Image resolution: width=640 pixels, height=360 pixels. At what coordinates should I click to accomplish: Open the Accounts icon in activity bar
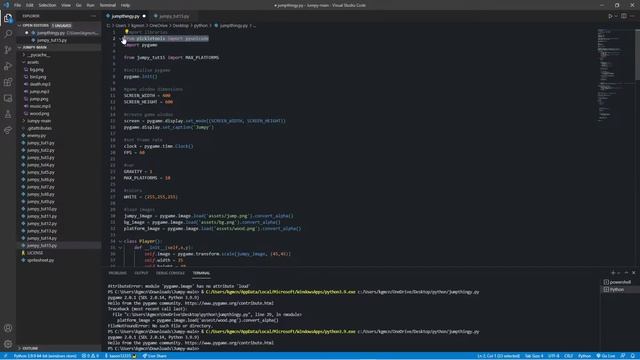tap(8, 328)
